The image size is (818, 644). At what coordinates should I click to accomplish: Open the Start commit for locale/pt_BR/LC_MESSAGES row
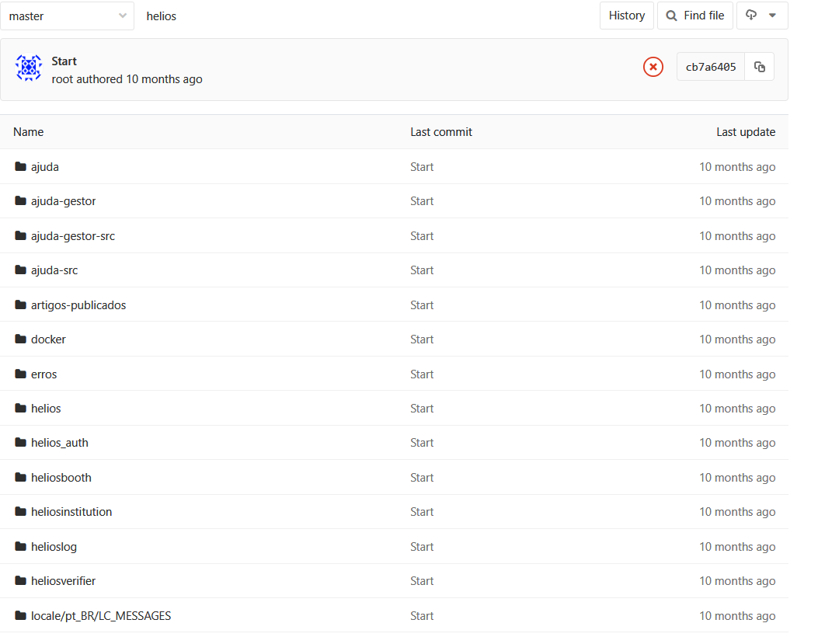(x=422, y=616)
